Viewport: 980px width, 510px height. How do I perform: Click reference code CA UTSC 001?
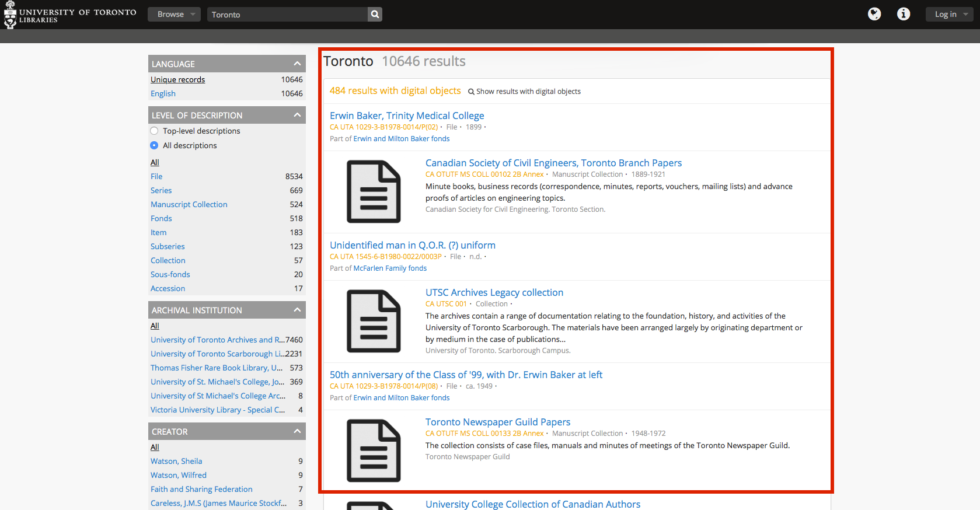pyautogui.click(x=446, y=304)
